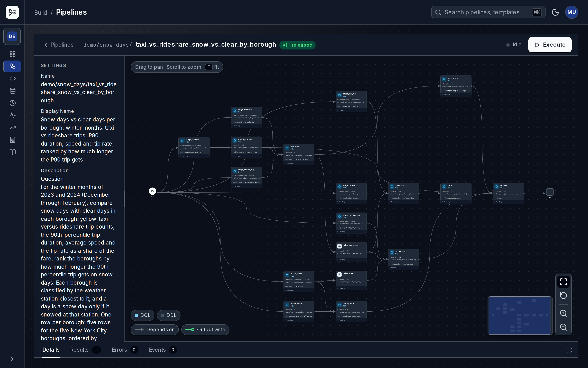Click the Start node play icon

[152, 191]
